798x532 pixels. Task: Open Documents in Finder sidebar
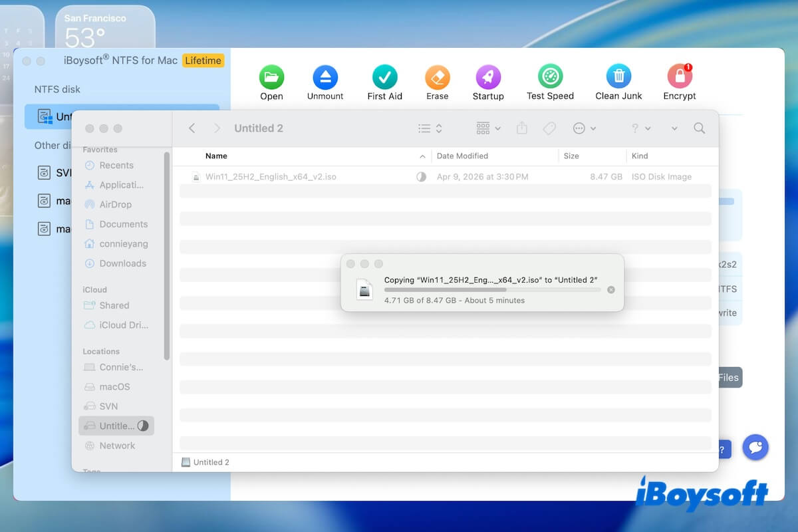point(116,224)
